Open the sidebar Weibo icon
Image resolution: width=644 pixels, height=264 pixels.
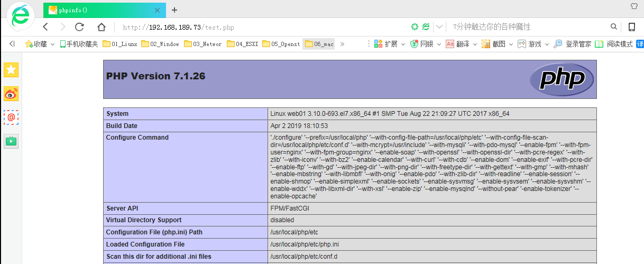point(11,94)
